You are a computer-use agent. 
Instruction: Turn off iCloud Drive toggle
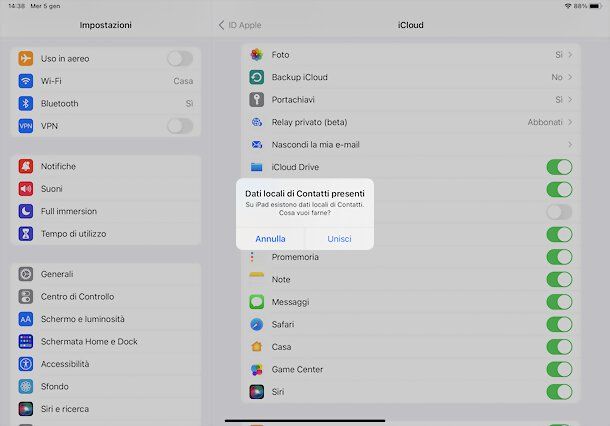point(559,167)
